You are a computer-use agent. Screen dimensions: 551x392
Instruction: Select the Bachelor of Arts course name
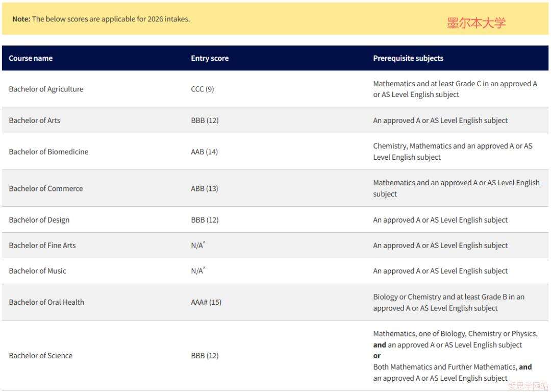coord(34,120)
